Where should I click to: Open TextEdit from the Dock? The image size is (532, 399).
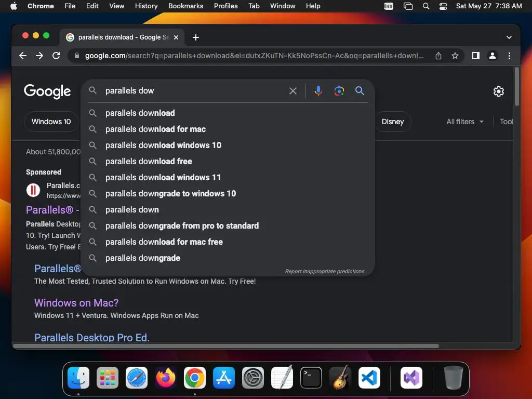click(x=282, y=377)
